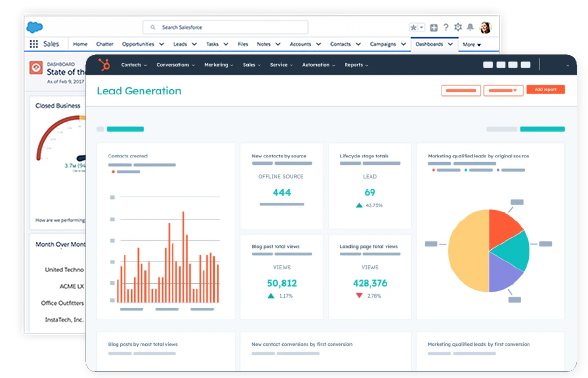Expand the Opportunities tab chevron
The image size is (588, 378).
click(x=162, y=44)
